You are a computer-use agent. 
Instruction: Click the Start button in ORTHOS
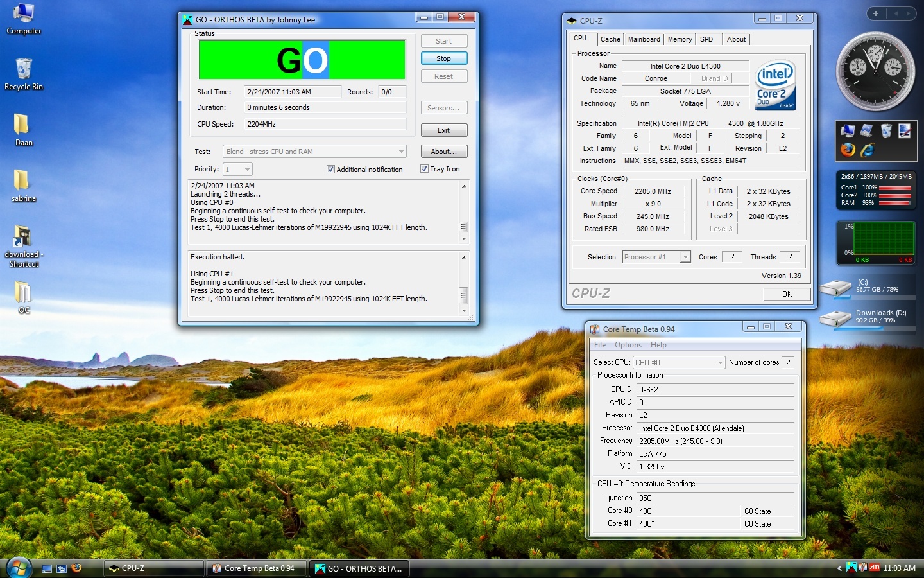point(444,41)
